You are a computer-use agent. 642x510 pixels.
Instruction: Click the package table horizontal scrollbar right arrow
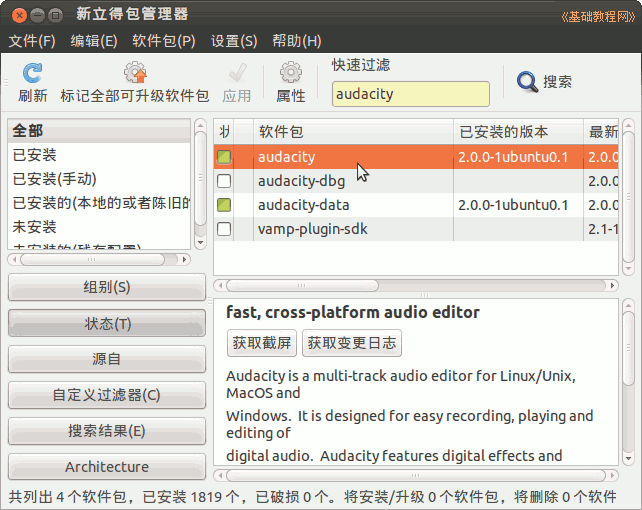pos(613,285)
